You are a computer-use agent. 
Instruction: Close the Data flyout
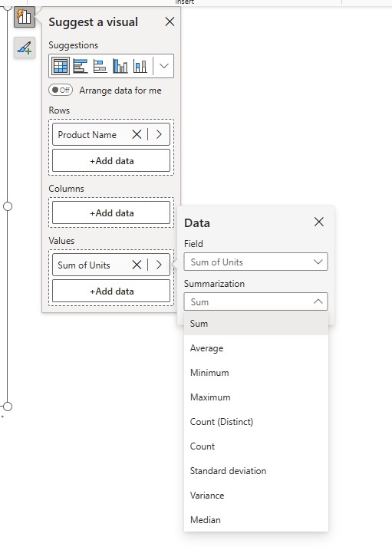coord(318,222)
